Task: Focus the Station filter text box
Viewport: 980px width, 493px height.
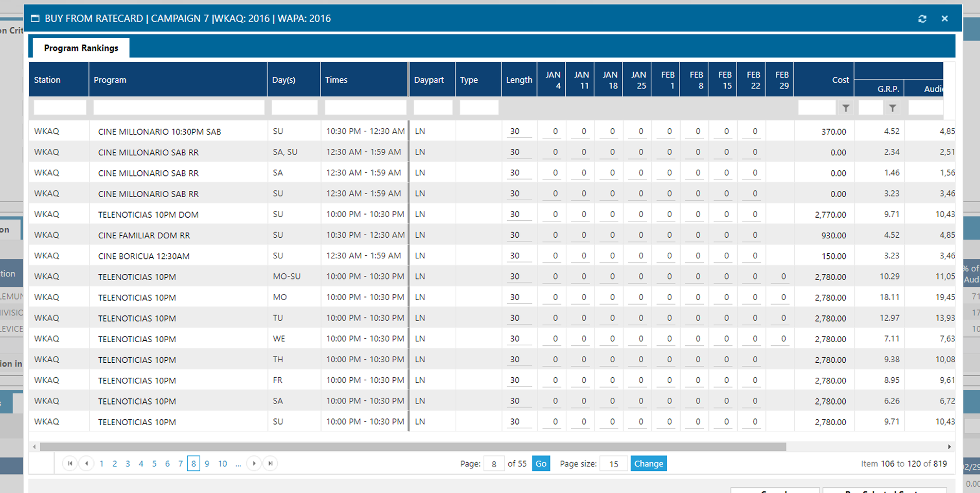Action: (60, 108)
